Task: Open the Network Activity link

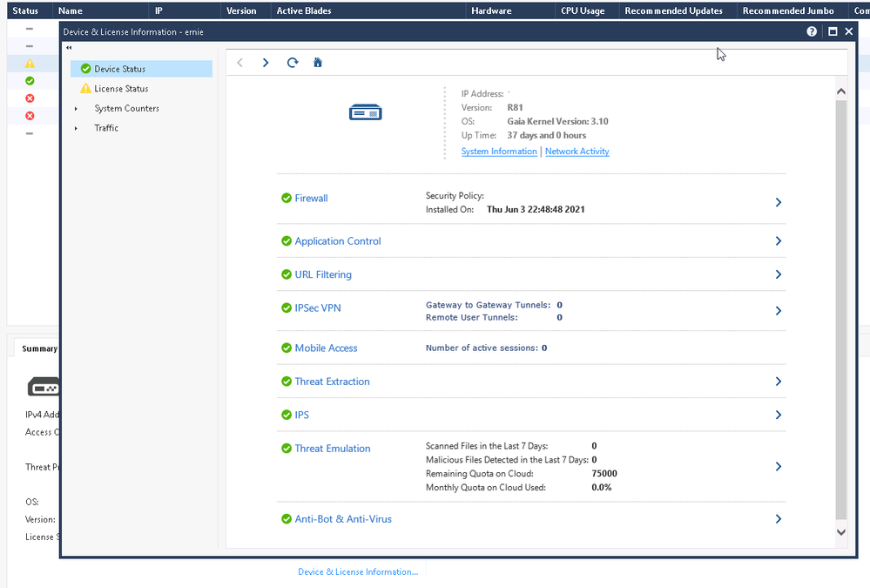Action: [x=577, y=151]
